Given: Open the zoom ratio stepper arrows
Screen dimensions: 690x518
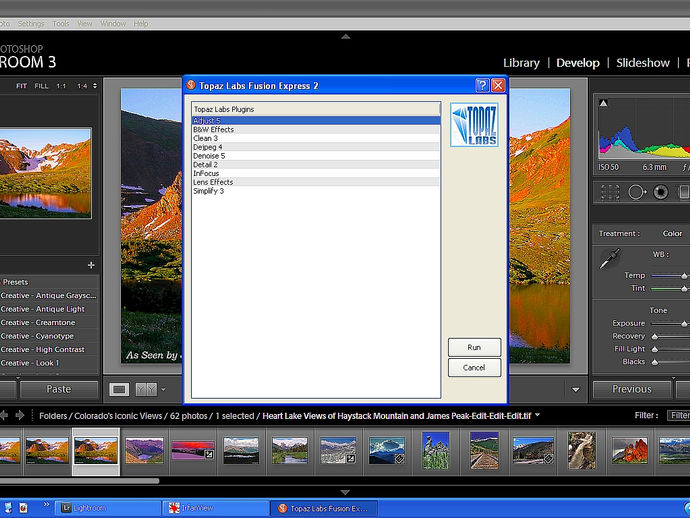Looking at the screenshot, I should pos(95,86).
